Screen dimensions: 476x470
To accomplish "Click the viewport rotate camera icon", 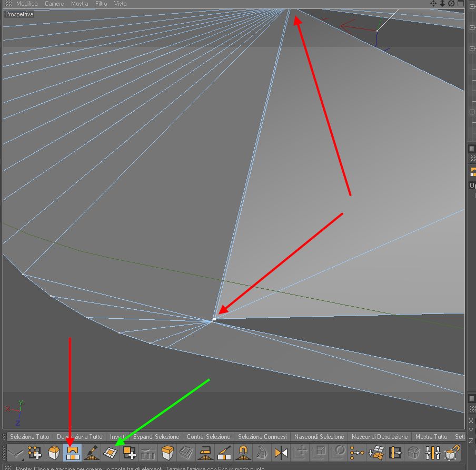I will click(451, 4).
